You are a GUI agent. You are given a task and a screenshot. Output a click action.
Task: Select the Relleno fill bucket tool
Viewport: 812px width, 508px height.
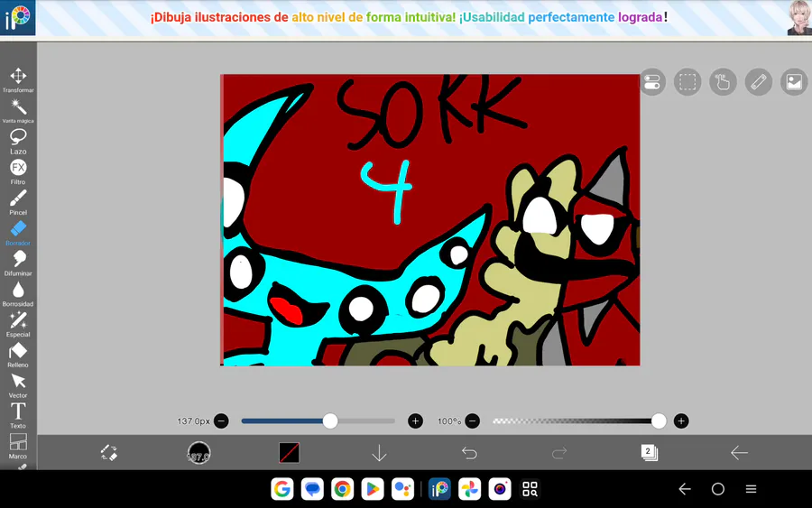[x=18, y=355]
